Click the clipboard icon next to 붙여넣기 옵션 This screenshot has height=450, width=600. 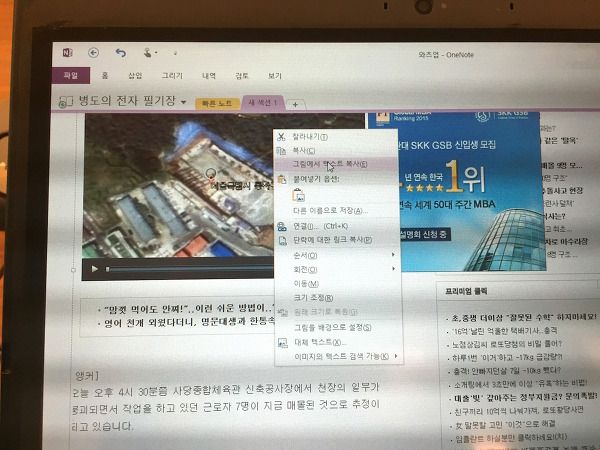pyautogui.click(x=282, y=179)
